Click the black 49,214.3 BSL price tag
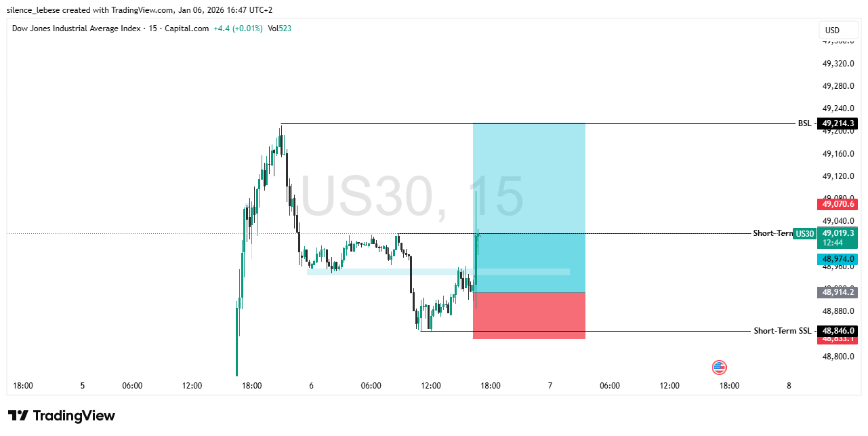The image size is (868, 436). click(x=838, y=123)
